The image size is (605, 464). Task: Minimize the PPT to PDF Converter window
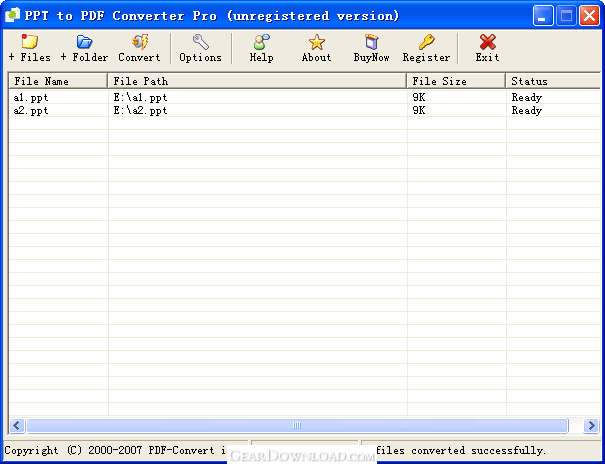click(543, 16)
